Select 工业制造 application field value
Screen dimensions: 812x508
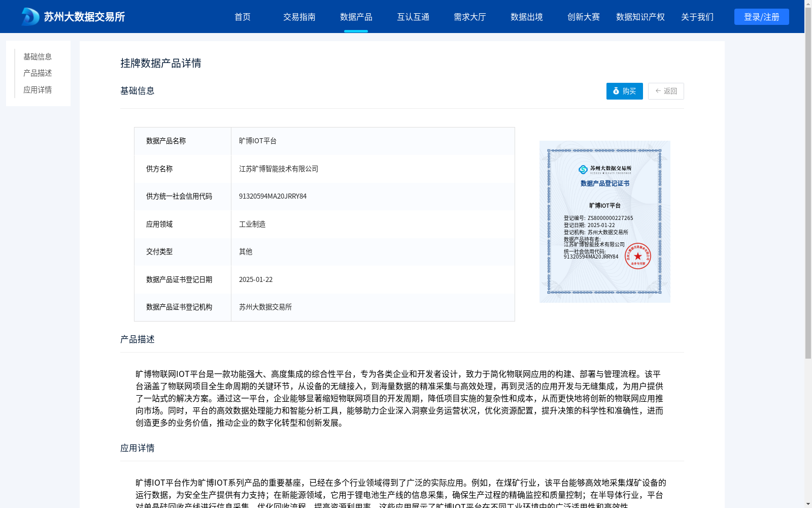(373, 224)
